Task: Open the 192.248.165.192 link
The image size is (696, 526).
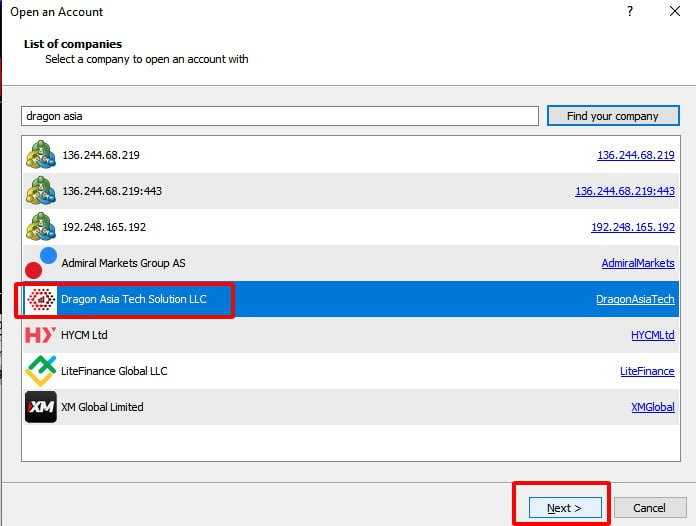Action: point(633,227)
